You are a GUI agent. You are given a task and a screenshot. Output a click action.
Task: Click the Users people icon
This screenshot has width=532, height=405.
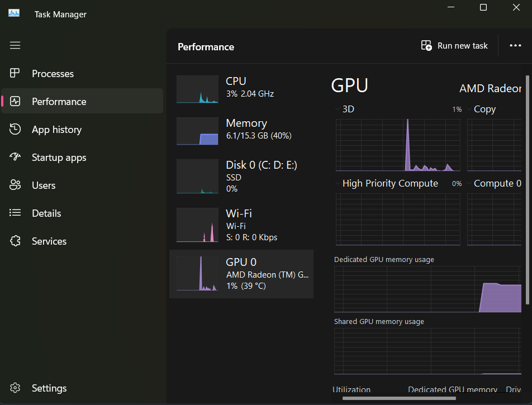(15, 185)
